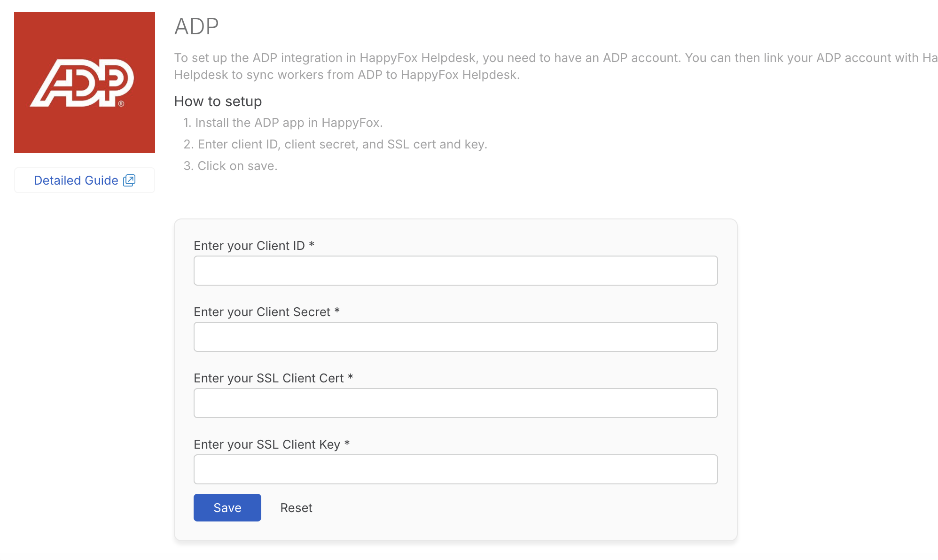Click step 'Install the ADP app in HappyFox.'

(x=283, y=123)
